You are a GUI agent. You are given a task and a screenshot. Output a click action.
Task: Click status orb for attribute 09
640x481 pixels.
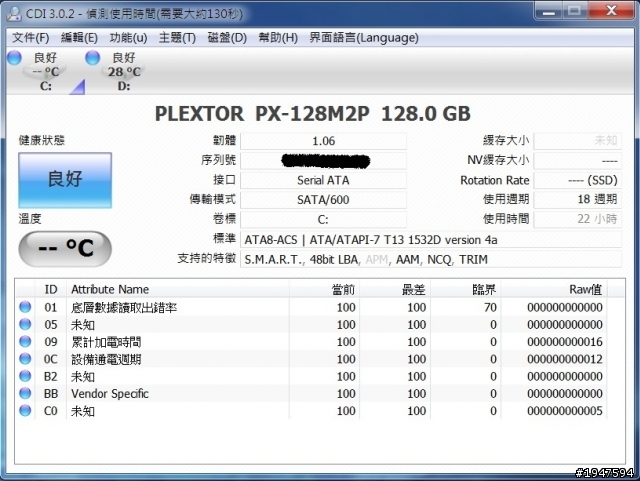point(25,341)
